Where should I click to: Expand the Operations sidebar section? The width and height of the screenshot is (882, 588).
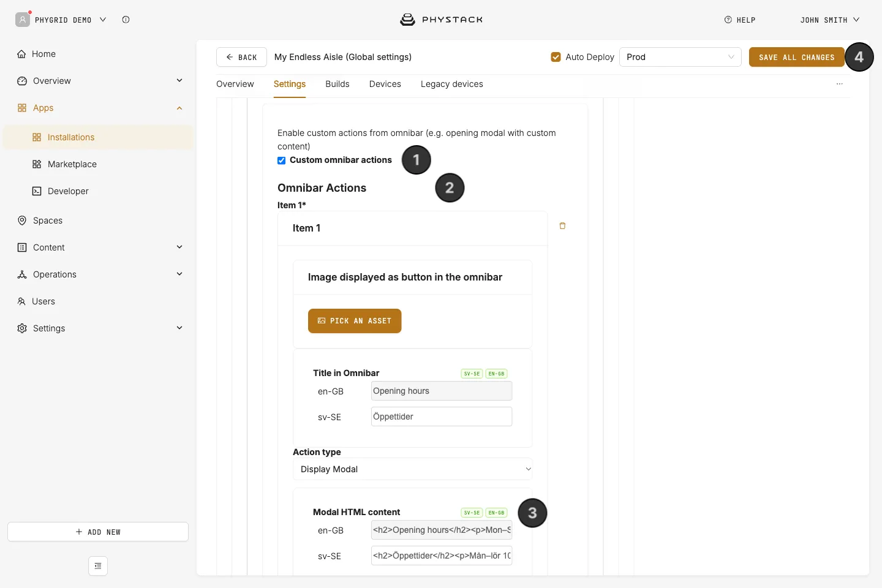click(x=179, y=274)
